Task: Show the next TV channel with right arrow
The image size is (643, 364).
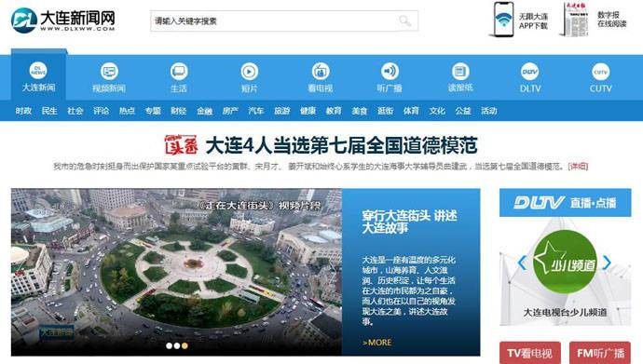Action: click(607, 263)
